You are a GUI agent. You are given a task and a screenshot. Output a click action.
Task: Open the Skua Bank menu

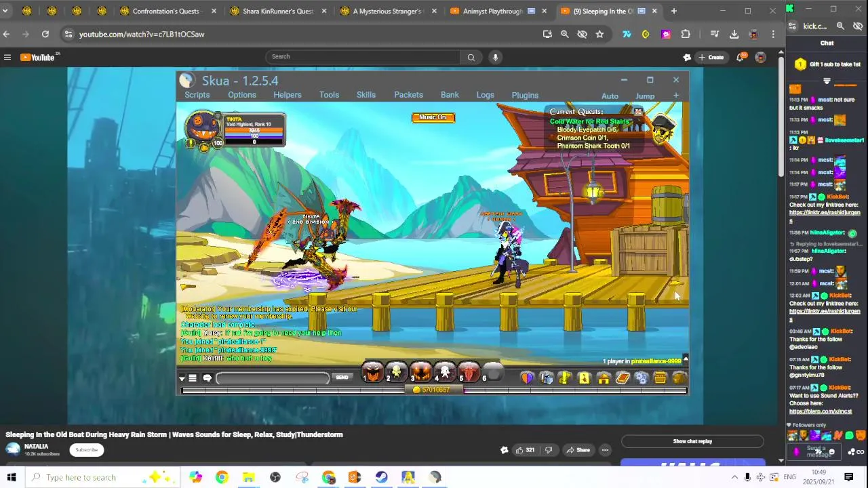[450, 95]
